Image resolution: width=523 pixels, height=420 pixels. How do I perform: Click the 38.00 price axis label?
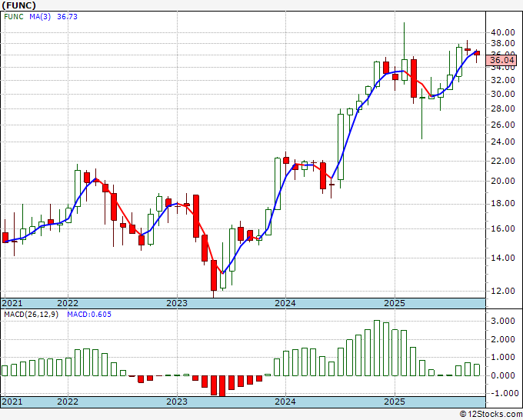pyautogui.click(x=502, y=43)
